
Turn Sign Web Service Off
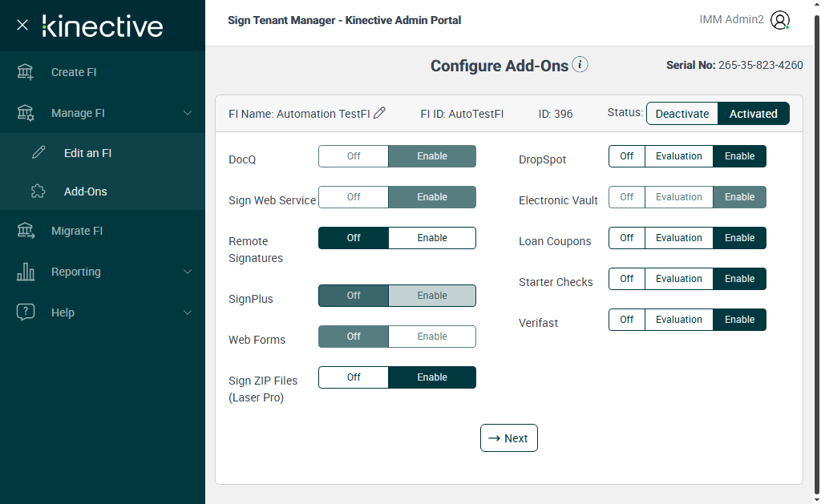click(354, 197)
